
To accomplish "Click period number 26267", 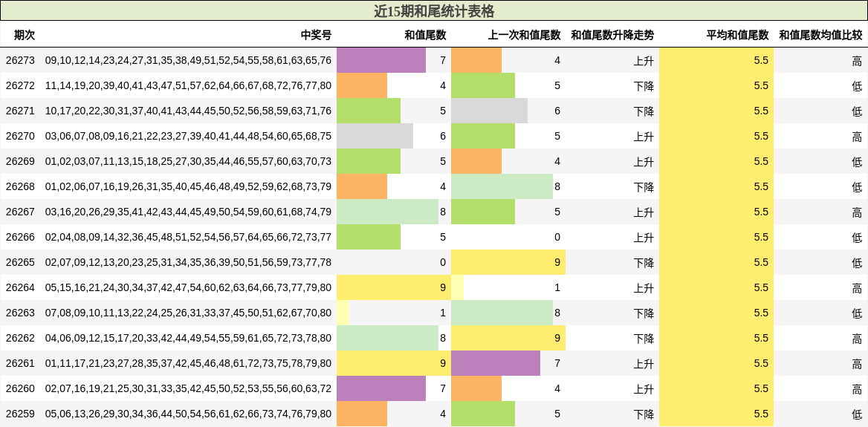I will coord(21,212).
